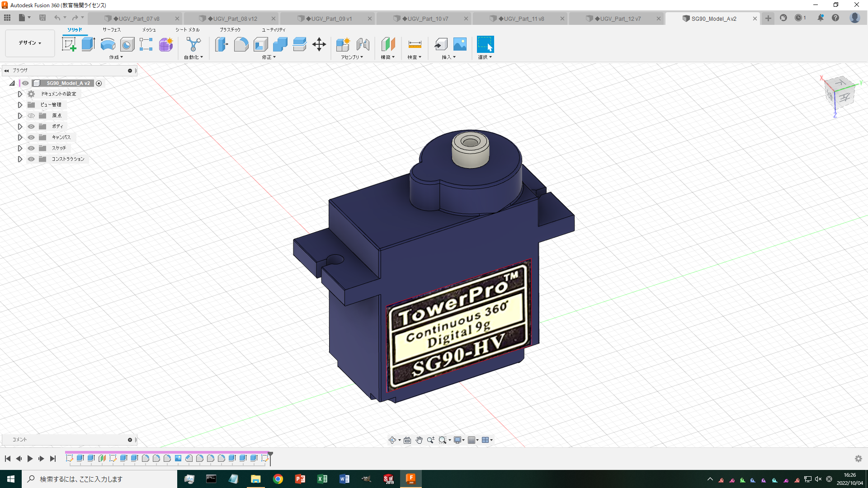Select the Measure tool
The width and height of the screenshot is (868, 488).
point(415,44)
